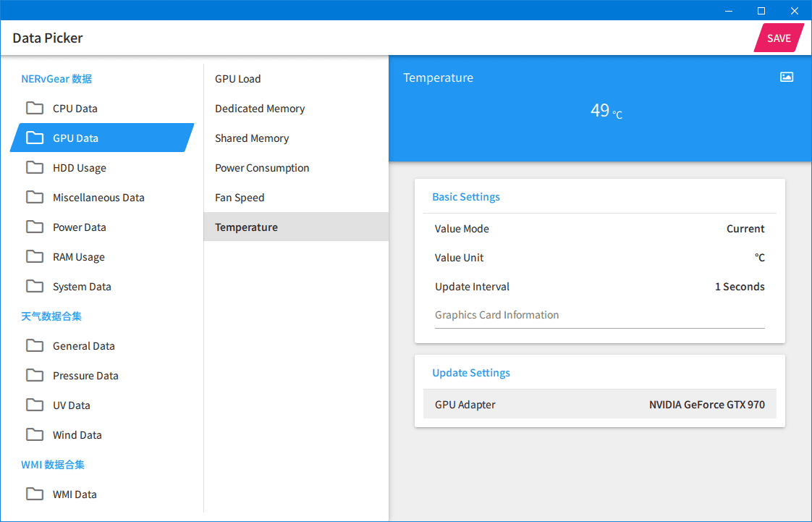
Task: Open the Pressure Data folder icon
Action: [35, 375]
